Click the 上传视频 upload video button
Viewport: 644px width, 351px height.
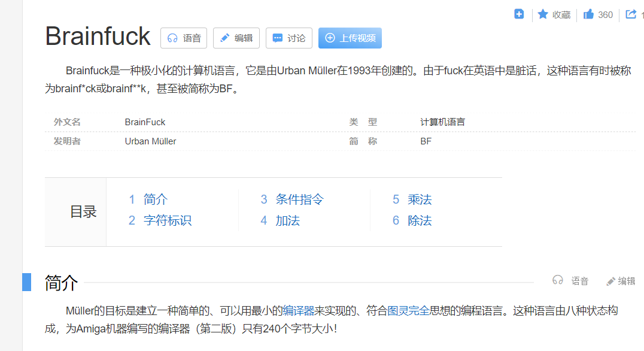pyautogui.click(x=350, y=38)
